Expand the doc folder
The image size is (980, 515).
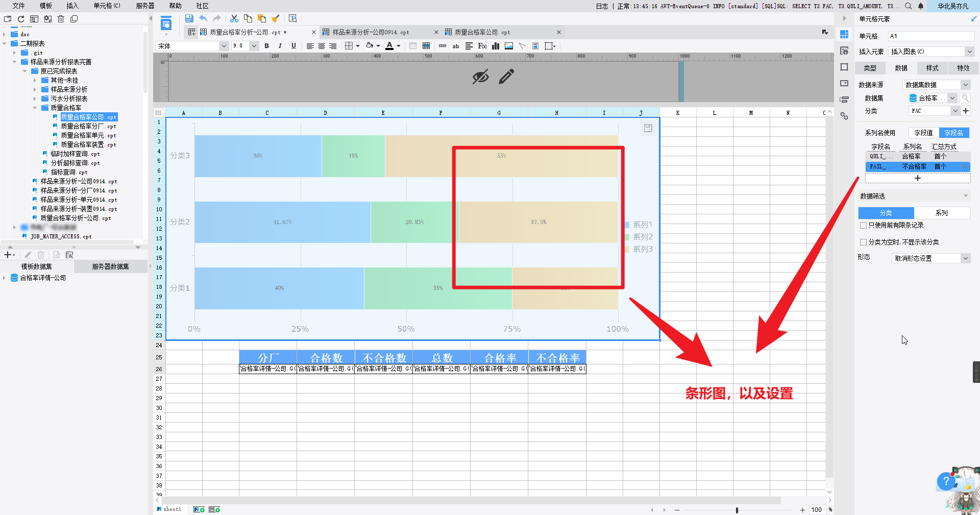pos(5,34)
